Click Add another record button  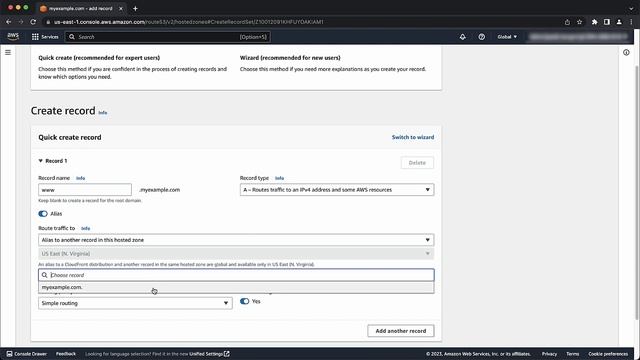point(400,331)
